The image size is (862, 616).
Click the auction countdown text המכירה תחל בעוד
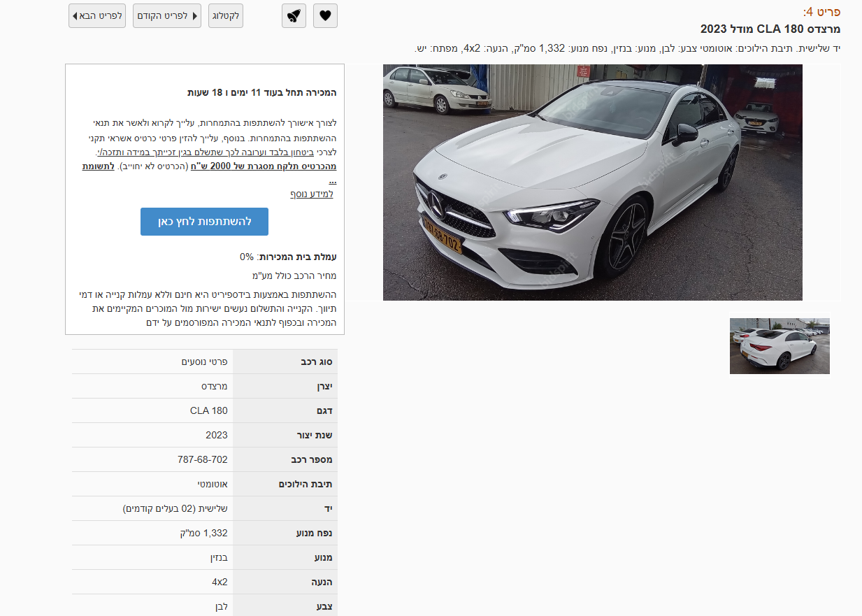[x=262, y=92]
